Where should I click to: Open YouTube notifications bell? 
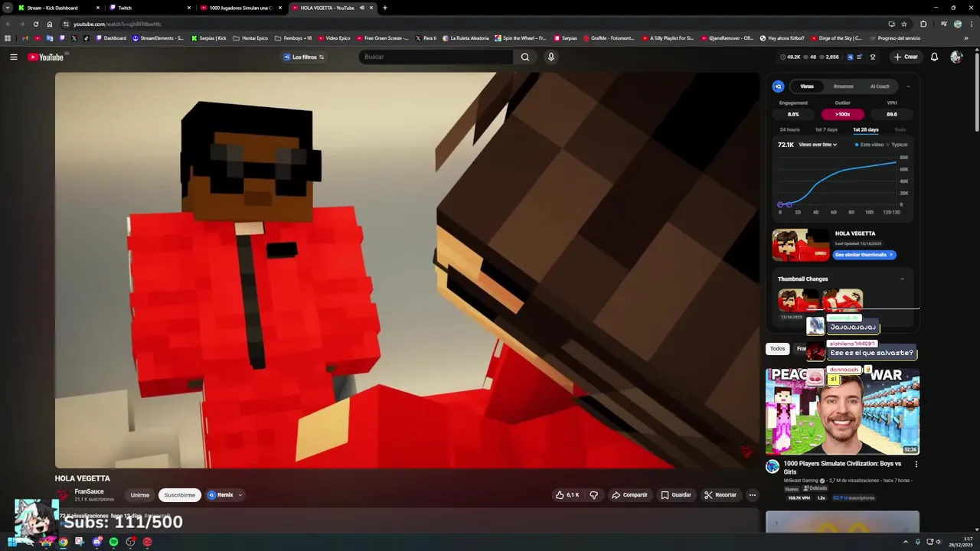(934, 57)
